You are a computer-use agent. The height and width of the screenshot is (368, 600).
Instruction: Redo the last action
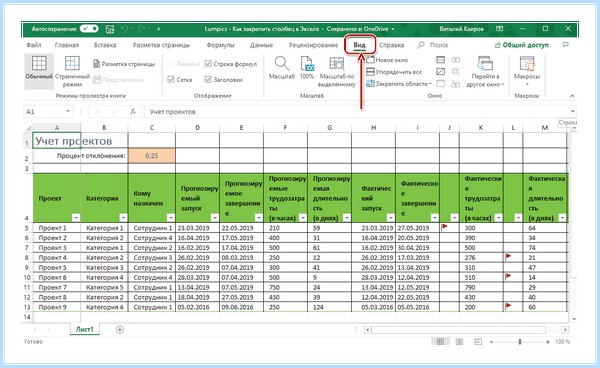pos(142,29)
